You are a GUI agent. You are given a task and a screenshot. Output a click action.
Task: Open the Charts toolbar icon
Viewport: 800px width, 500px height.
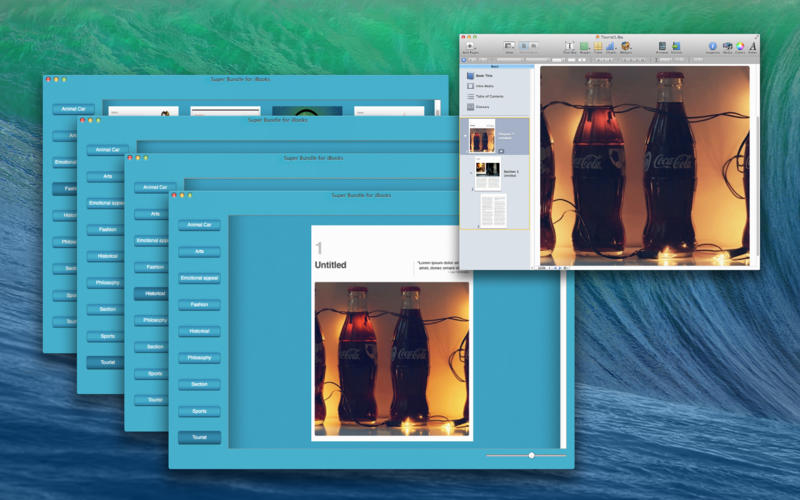[611, 46]
